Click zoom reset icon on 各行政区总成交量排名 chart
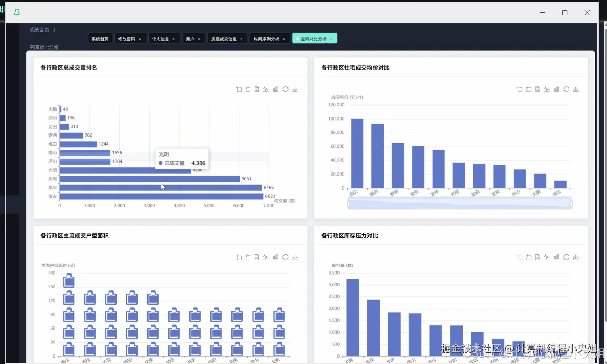This screenshot has width=607, height=364. click(248, 89)
